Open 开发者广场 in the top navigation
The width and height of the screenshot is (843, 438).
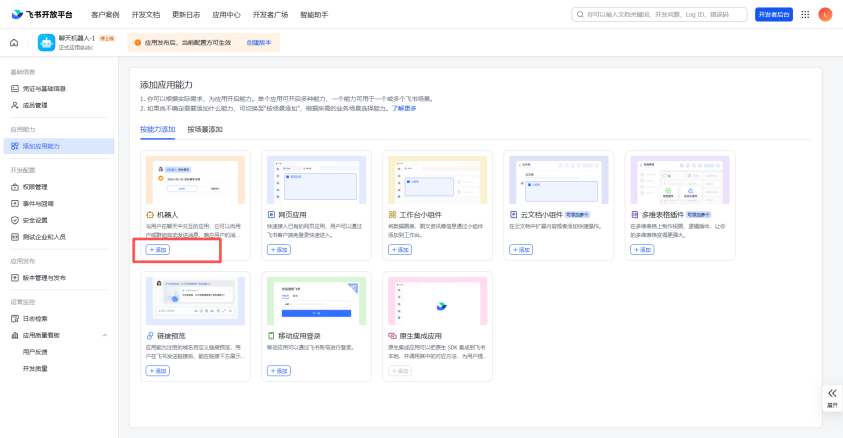(270, 15)
